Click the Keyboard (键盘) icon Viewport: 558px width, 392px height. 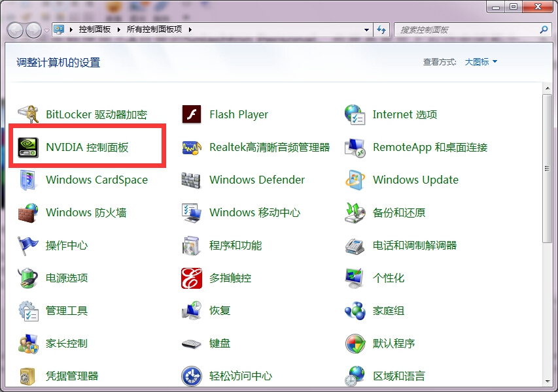192,343
